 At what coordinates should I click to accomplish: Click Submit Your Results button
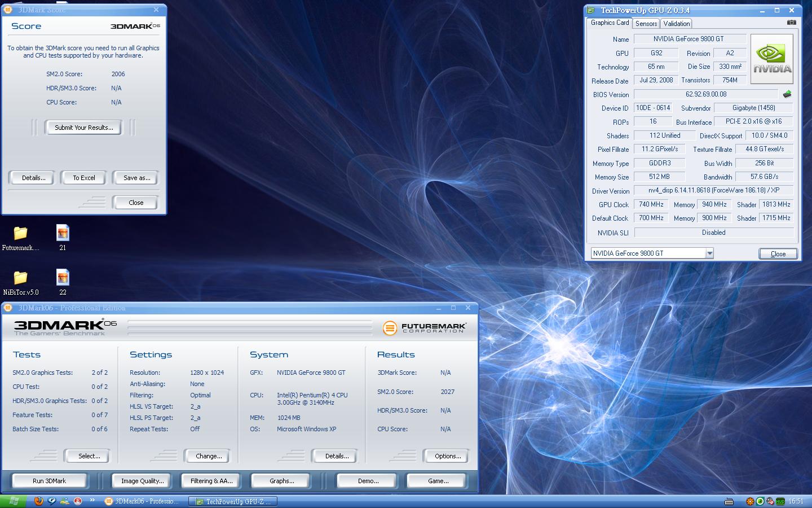point(83,128)
